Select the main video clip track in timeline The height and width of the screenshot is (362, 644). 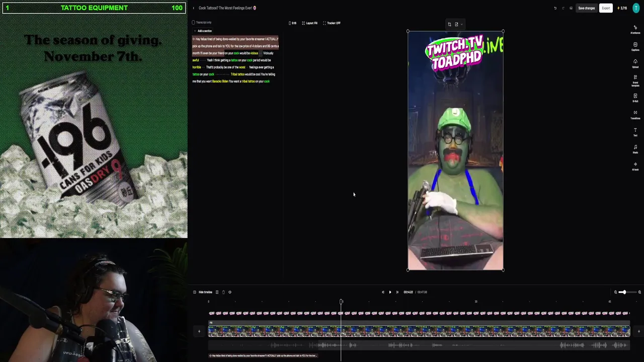click(419, 331)
